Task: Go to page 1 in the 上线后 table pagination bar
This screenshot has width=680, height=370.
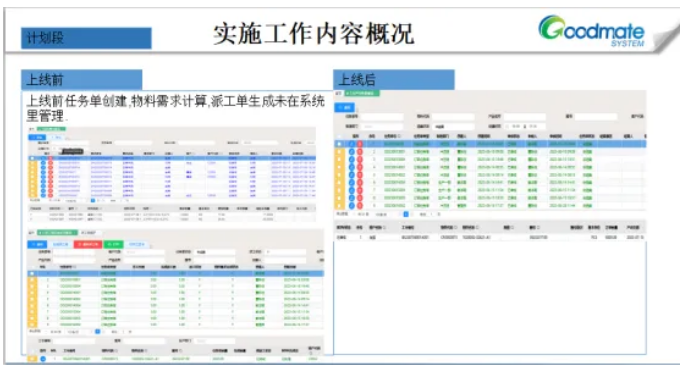Action: tap(406, 214)
